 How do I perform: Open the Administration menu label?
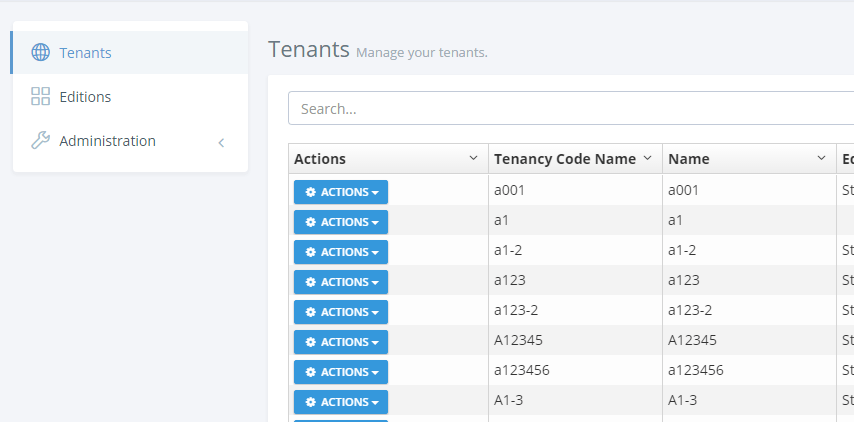click(x=107, y=140)
